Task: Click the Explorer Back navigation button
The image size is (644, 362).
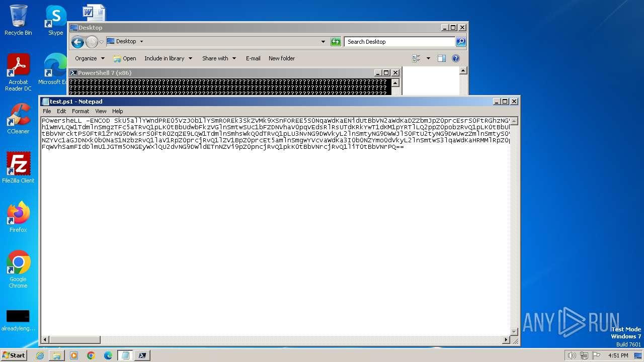Action: pyautogui.click(x=77, y=42)
